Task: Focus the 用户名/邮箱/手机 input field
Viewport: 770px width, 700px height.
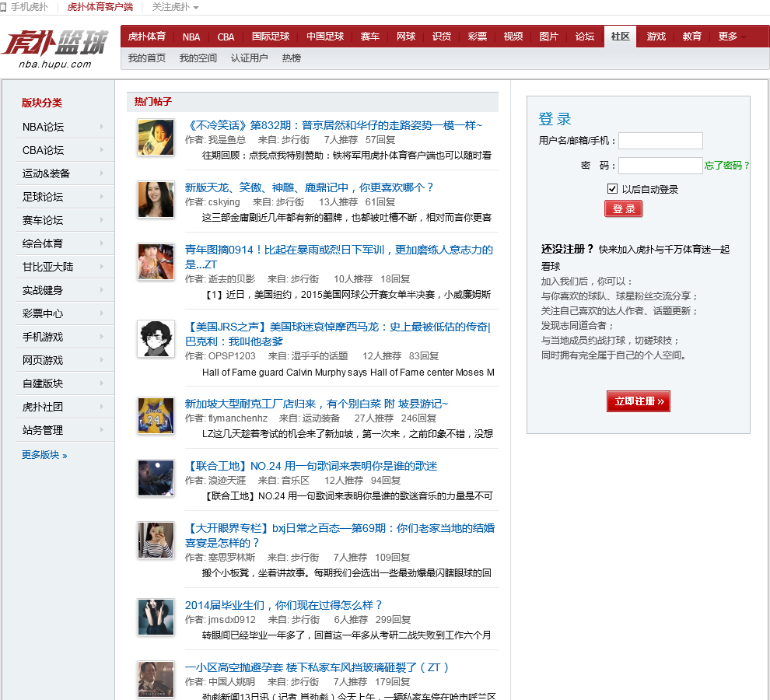Action: [x=660, y=141]
